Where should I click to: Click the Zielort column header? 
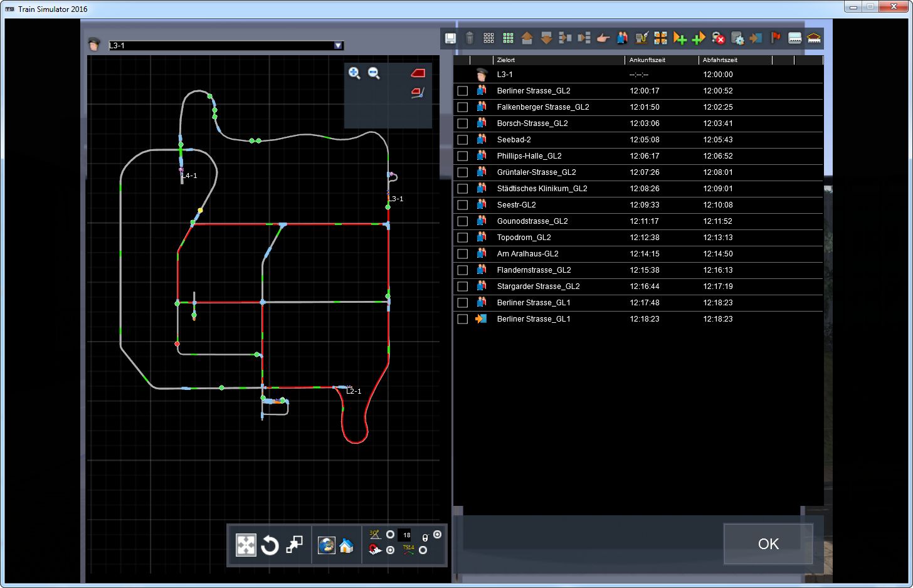coord(506,60)
